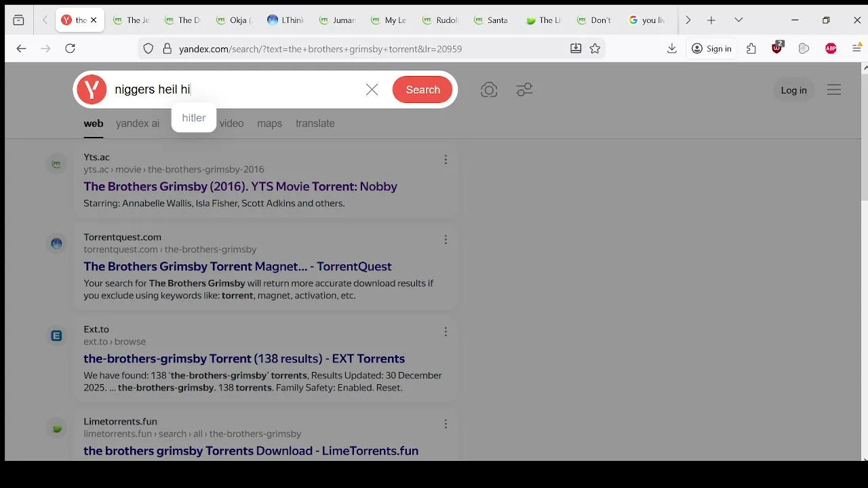Viewport: 868px width, 488px height.
Task: Reload the current page
Action: [70, 49]
